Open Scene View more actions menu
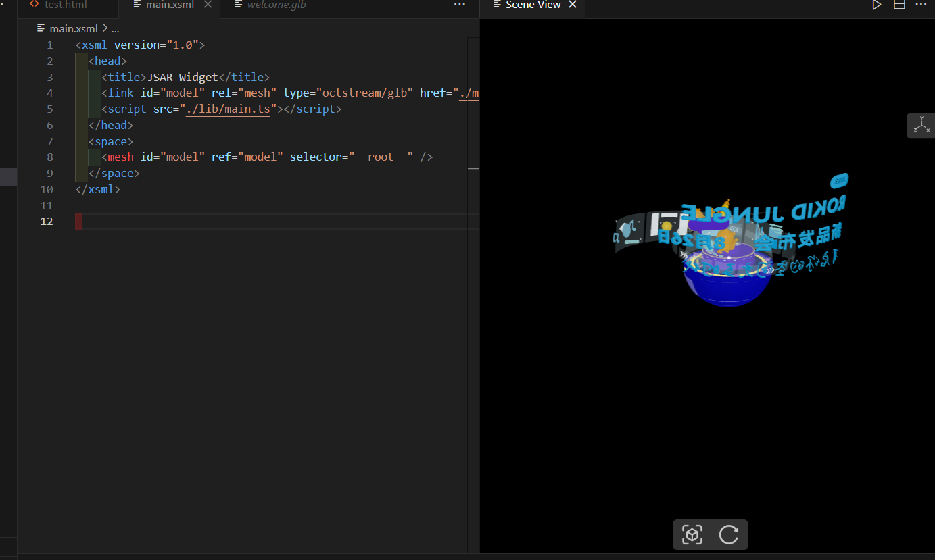Viewport: 935px width, 560px height. [921, 5]
